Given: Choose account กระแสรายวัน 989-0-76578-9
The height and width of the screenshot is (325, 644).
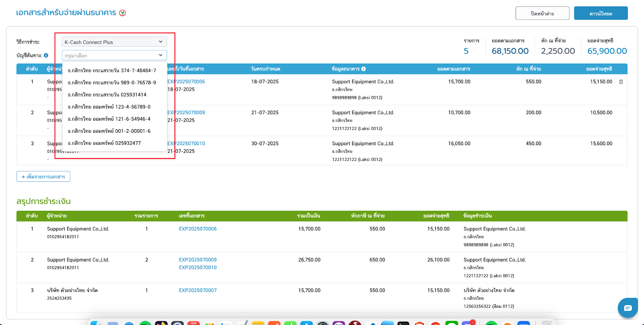Looking at the screenshot, I should [112, 82].
